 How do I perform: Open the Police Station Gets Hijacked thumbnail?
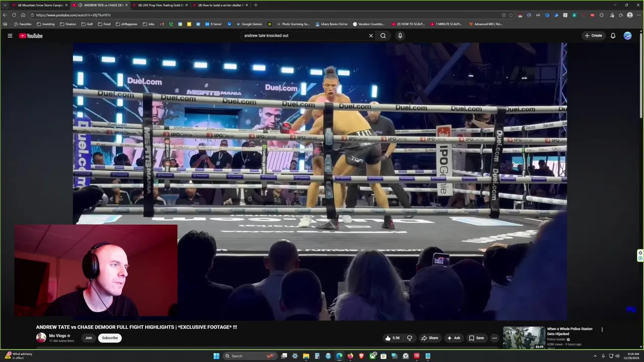[524, 338]
